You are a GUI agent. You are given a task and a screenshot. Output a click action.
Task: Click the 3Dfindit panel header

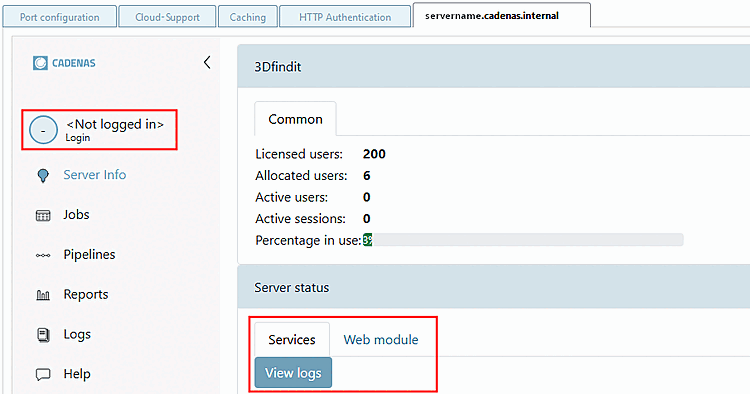click(494, 66)
